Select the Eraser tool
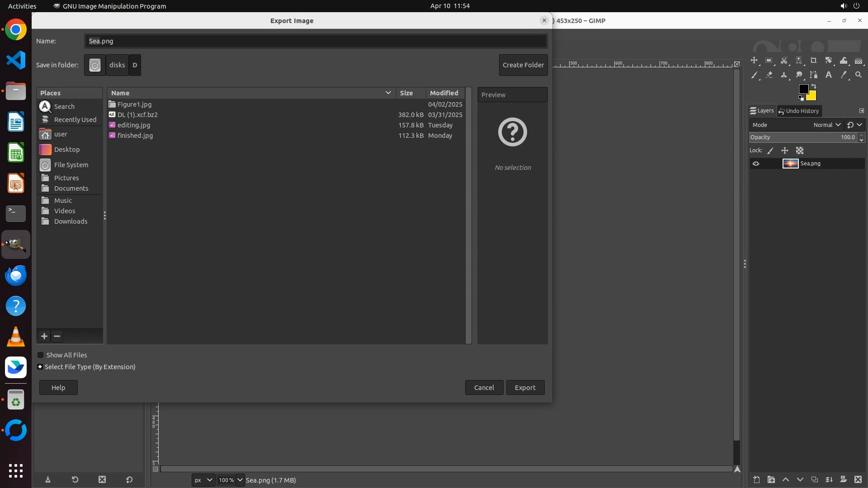868x488 pixels. coord(769,75)
